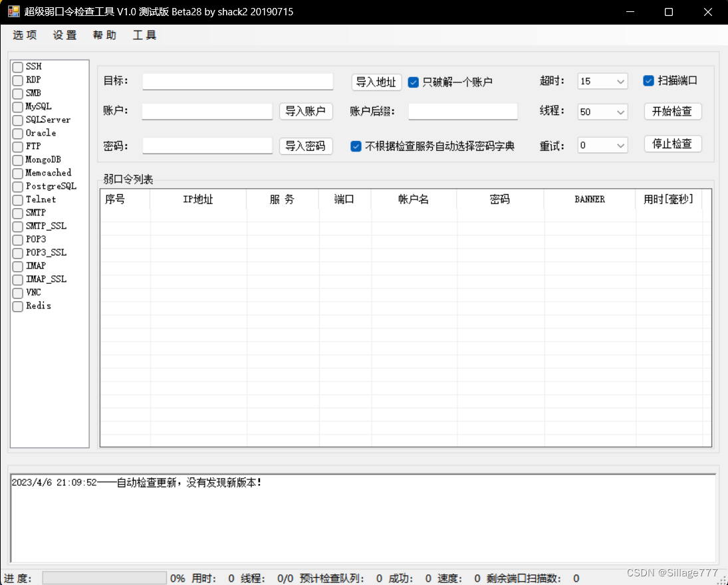Image resolution: width=728 pixels, height=585 pixels.
Task: Focus the 目标 target input field
Action: (x=237, y=81)
